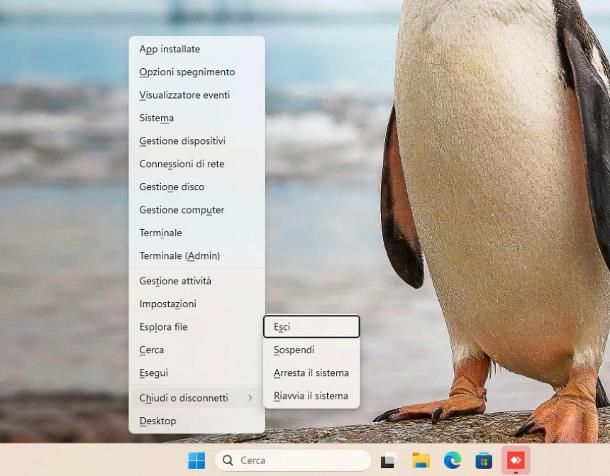Image resolution: width=610 pixels, height=476 pixels.
Task: Open Visualizzatore eventi
Action: click(197, 95)
